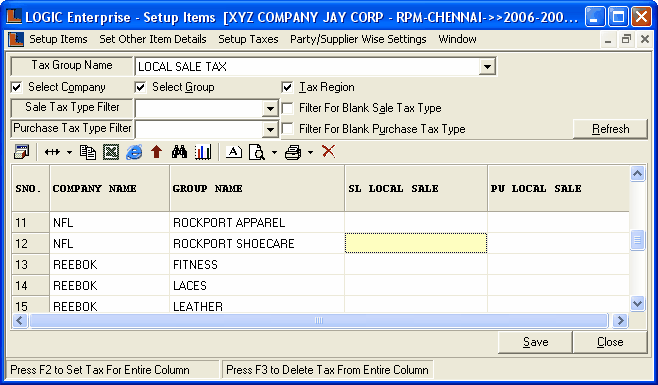Open the Window menu
658x385 pixels.
click(457, 39)
